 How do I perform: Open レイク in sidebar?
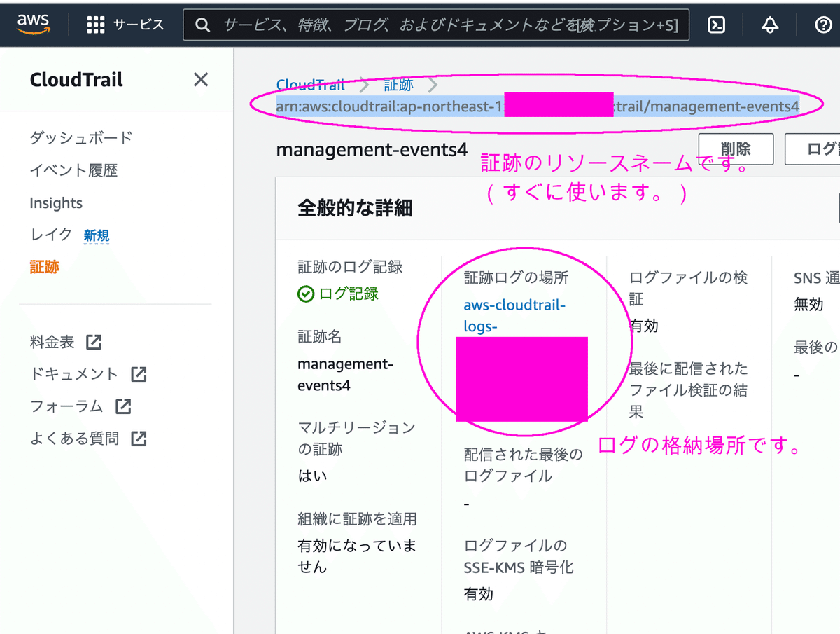point(51,235)
